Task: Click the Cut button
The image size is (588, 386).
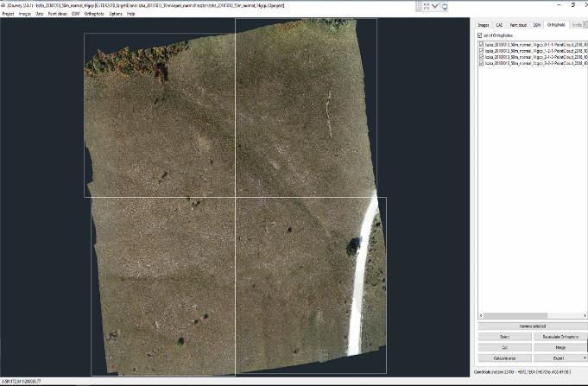Action: pyautogui.click(x=505, y=348)
